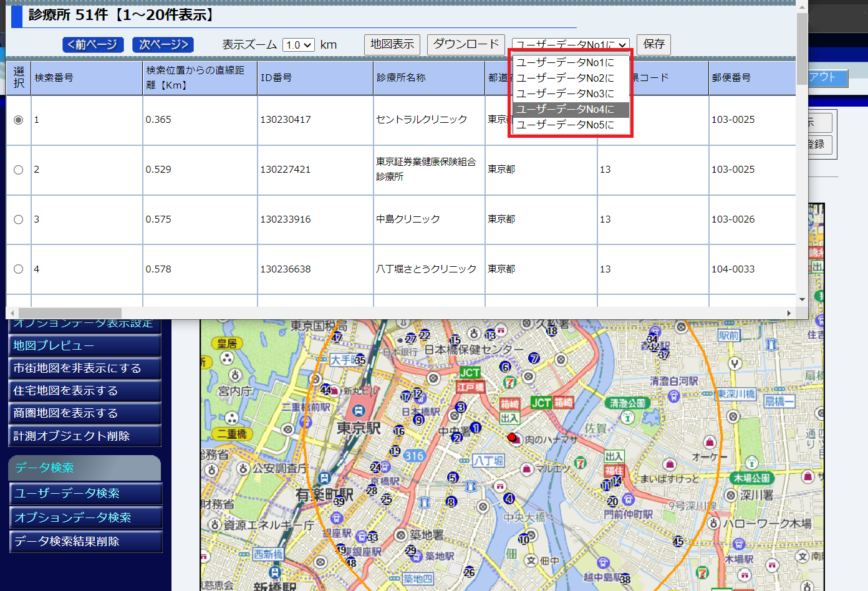Click map marker number 4
The image size is (868, 591).
[x=509, y=498]
